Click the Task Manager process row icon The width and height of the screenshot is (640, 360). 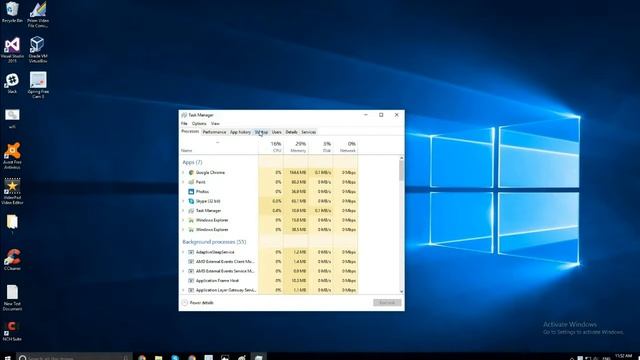191,211
